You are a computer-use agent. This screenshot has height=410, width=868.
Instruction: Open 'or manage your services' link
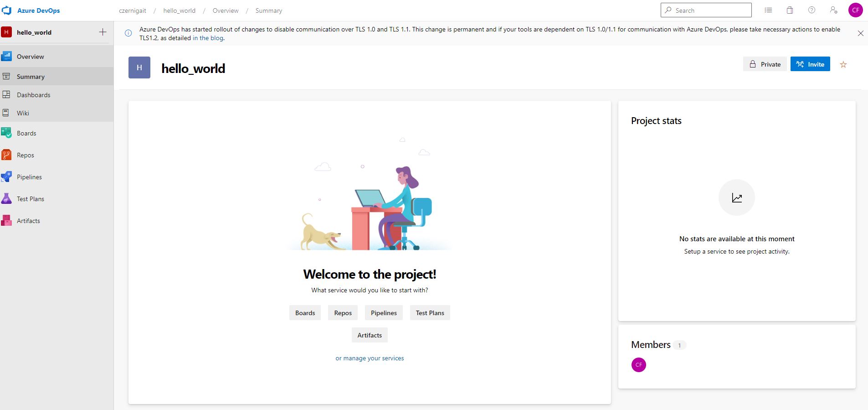[370, 358]
